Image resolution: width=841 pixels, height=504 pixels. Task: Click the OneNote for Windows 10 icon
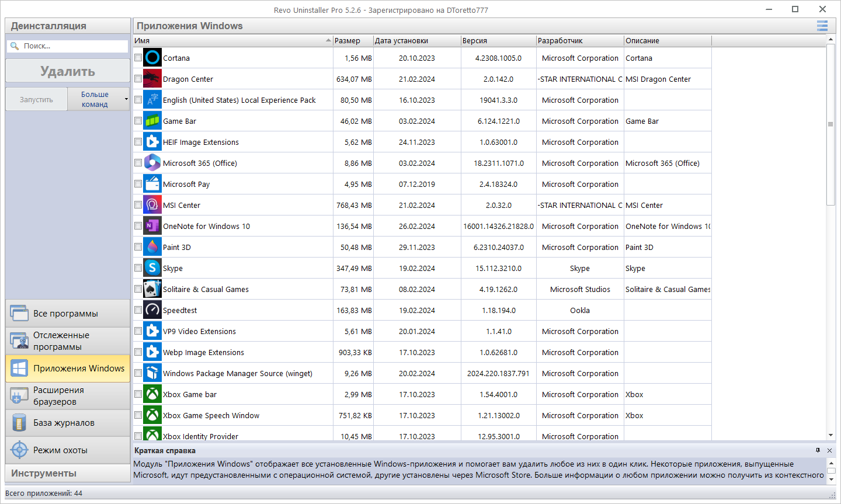click(x=152, y=226)
